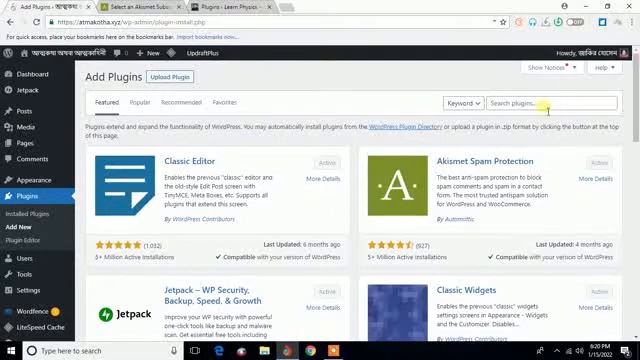This screenshot has height=360, width=640.
Task: Open the Tools menu
Action: tap(24, 274)
